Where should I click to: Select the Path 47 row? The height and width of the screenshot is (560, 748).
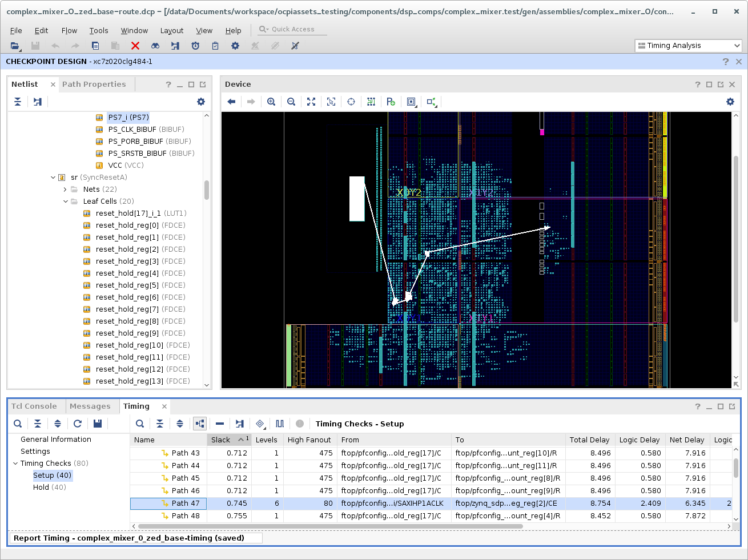coord(431,503)
